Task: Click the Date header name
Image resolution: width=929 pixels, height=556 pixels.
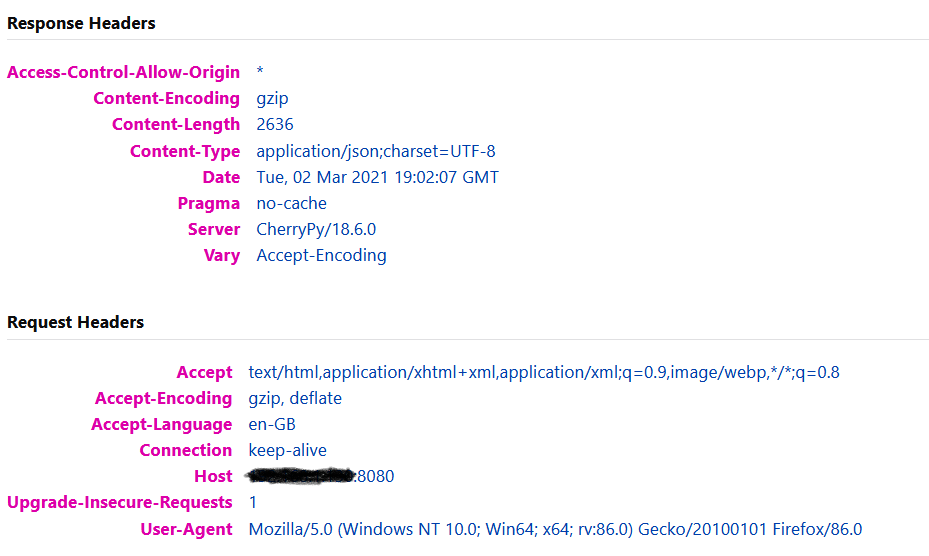Action: [x=221, y=177]
